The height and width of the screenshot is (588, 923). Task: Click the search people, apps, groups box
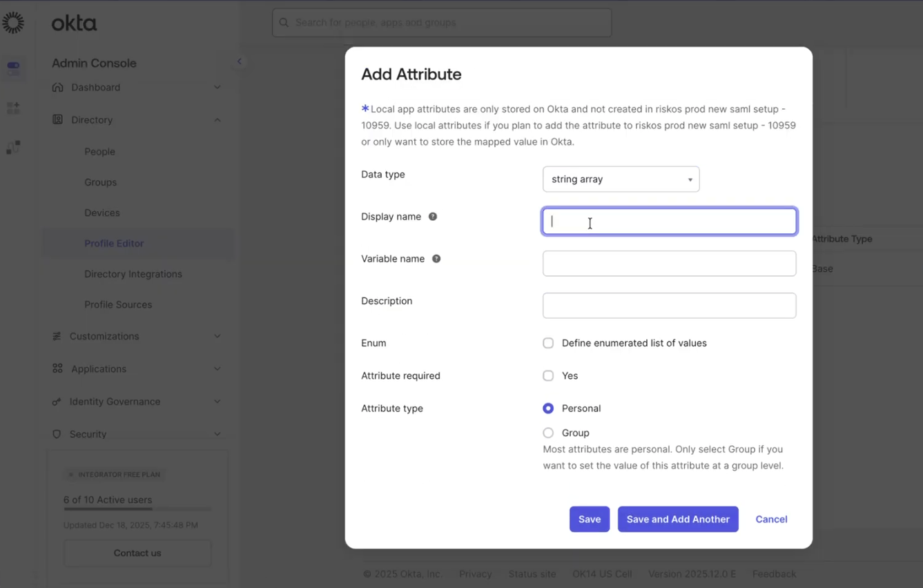point(442,23)
